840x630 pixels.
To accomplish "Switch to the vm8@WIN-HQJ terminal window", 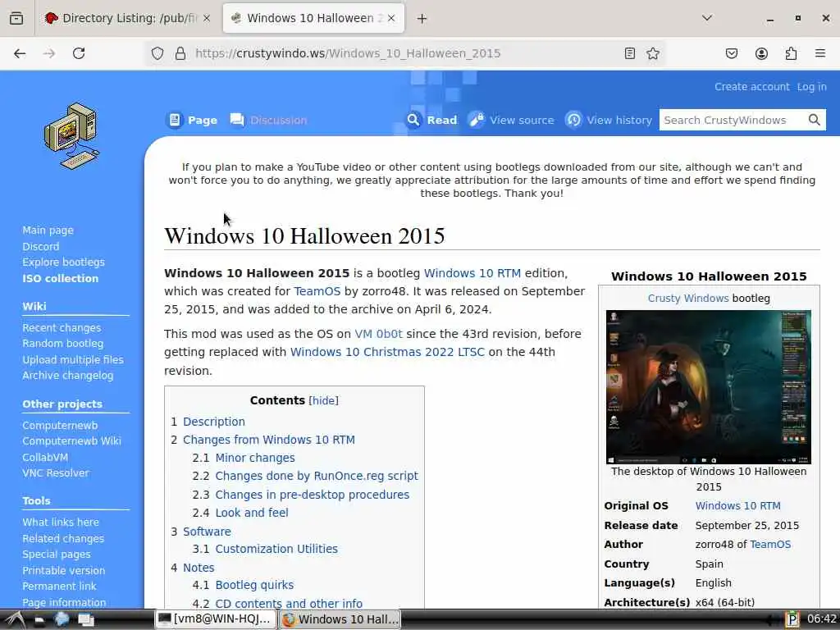I will [x=216, y=619].
